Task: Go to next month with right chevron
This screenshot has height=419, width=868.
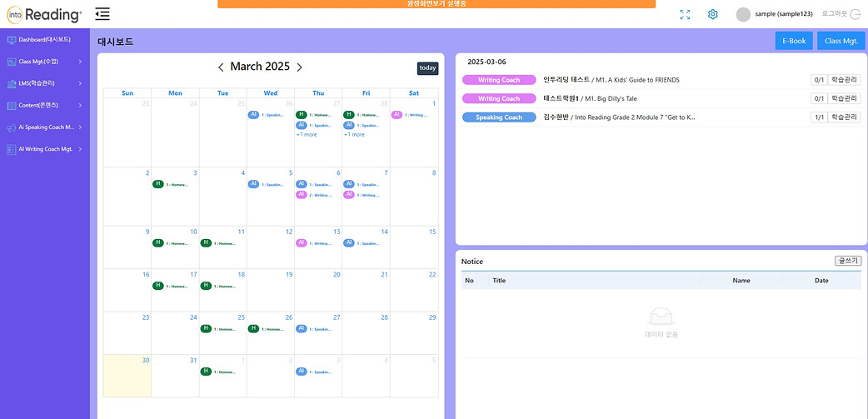Action: click(x=300, y=67)
